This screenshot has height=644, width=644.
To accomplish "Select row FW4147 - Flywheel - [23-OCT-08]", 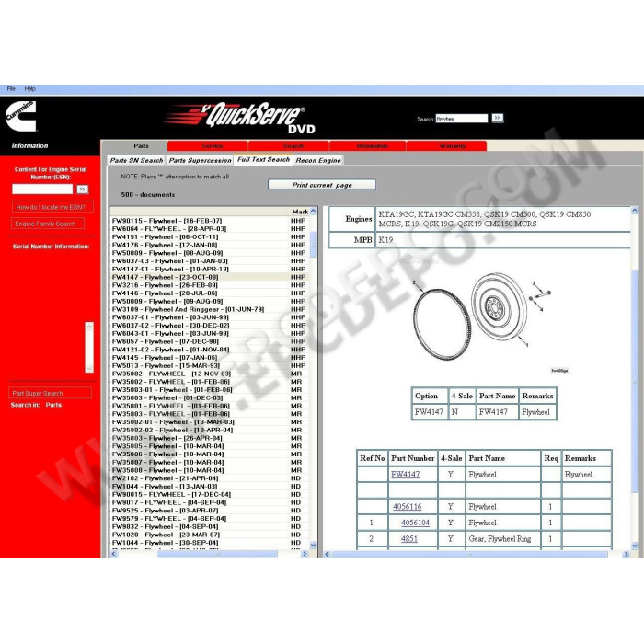I will click(x=210, y=277).
